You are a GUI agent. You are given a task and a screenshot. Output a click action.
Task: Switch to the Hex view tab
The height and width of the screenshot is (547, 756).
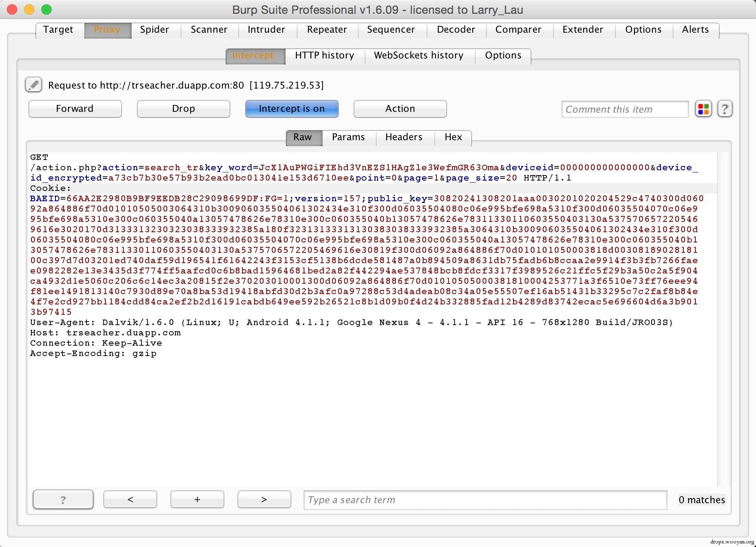(x=453, y=137)
